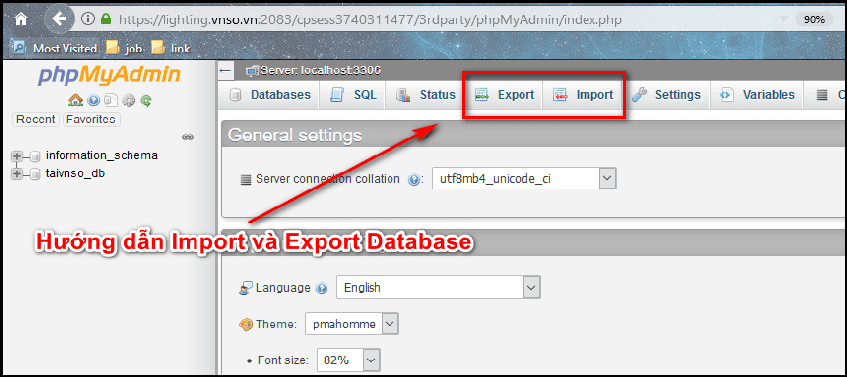Switch to the SQL tab
This screenshot has width=847, height=377.
coord(353,95)
